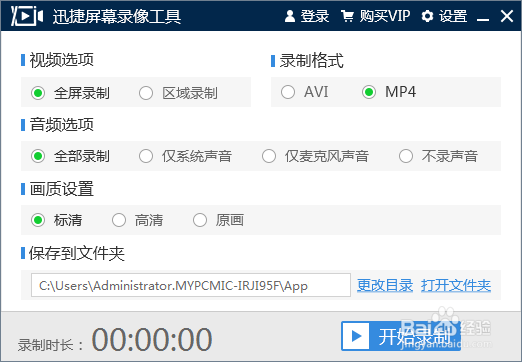
Task: Choose AVI recording format
Action: pos(305,92)
